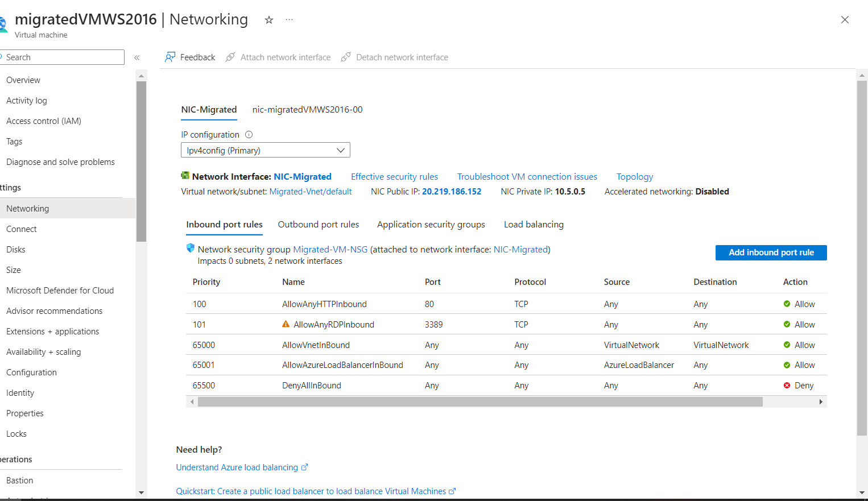The image size is (868, 501).
Task: Select the AllowAnyRDPInbound rule name
Action: pyautogui.click(x=334, y=325)
